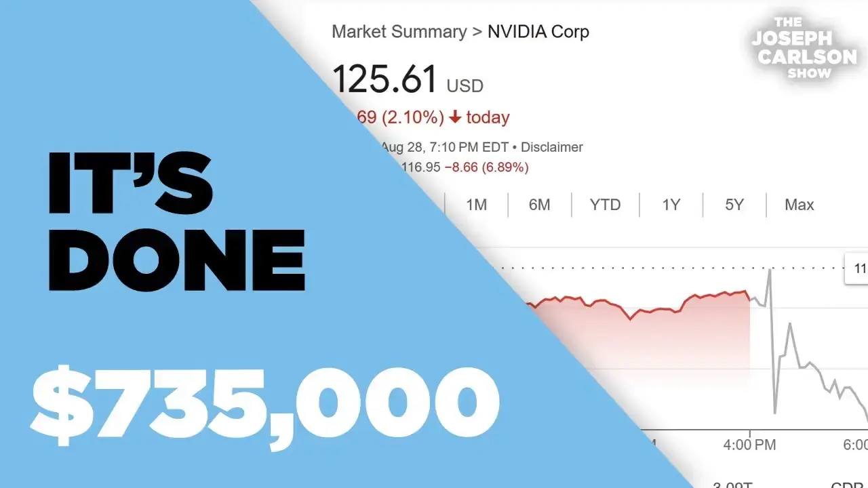The height and width of the screenshot is (488, 868).
Task: Click the $735,000 headline text
Action: (x=264, y=405)
